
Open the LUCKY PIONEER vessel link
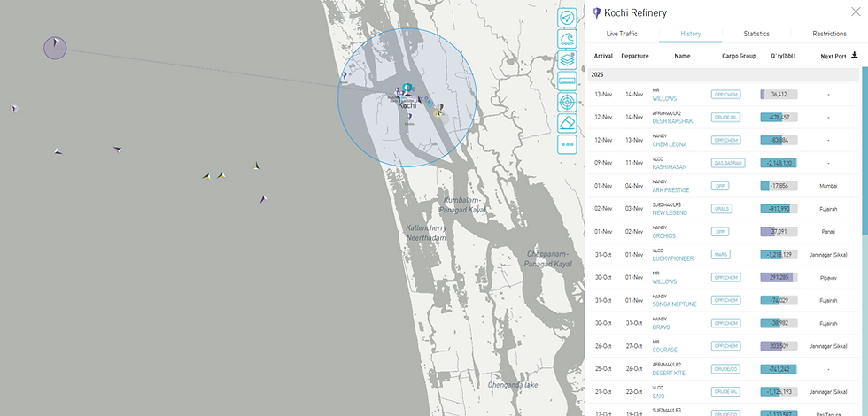pos(673,258)
